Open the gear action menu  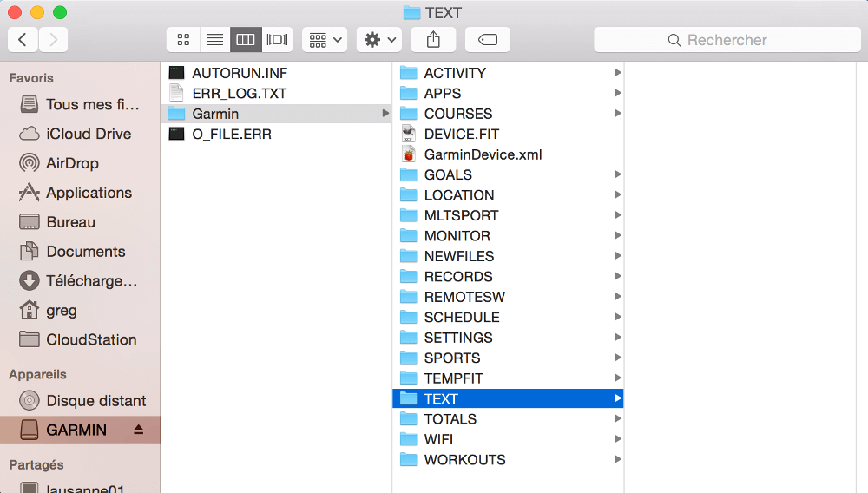tap(379, 40)
